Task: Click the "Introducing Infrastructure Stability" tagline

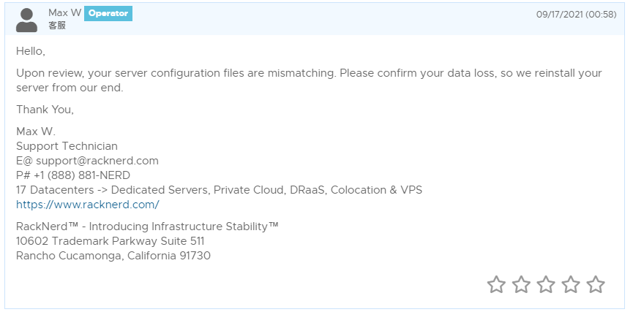Action: tap(147, 227)
